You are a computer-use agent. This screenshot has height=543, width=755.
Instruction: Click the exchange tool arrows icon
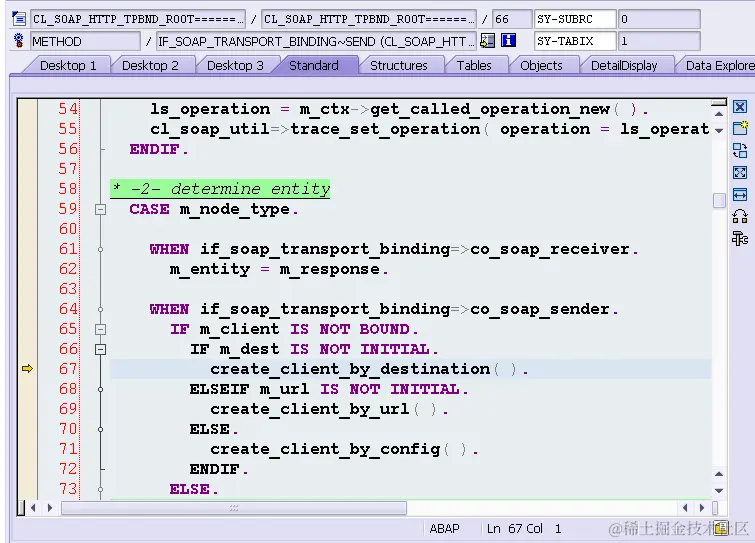tap(740, 216)
